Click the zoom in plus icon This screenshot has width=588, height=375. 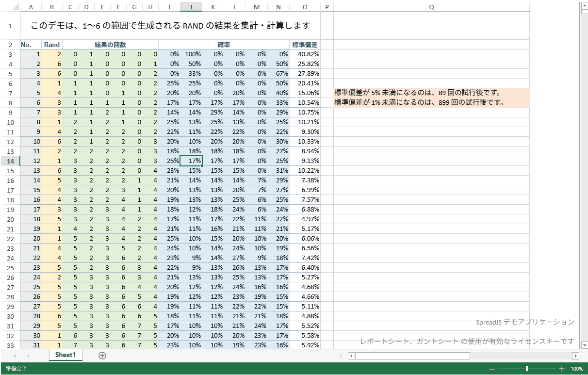[562, 369]
